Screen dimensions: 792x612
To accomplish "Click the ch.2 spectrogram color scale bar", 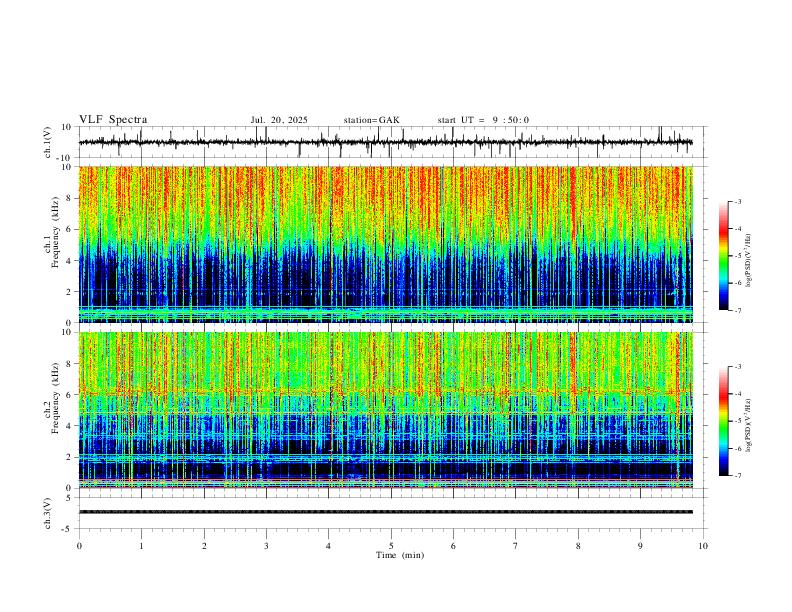I will coord(724,421).
